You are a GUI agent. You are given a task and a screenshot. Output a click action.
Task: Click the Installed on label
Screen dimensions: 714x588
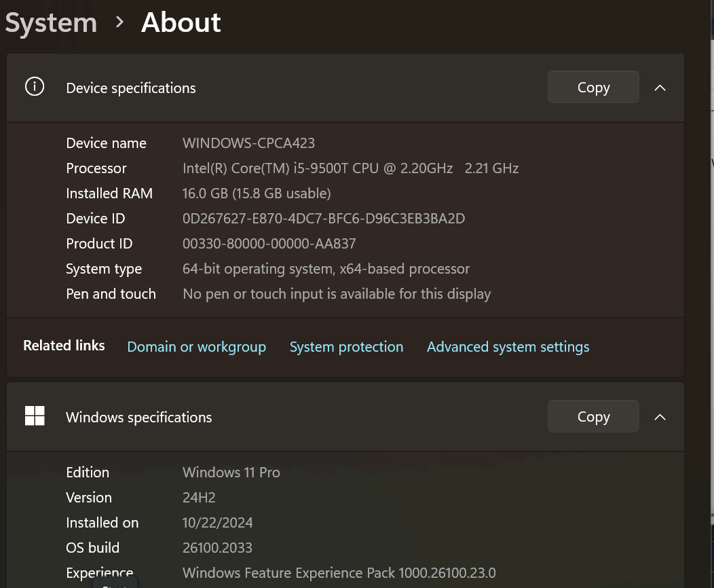[102, 523]
